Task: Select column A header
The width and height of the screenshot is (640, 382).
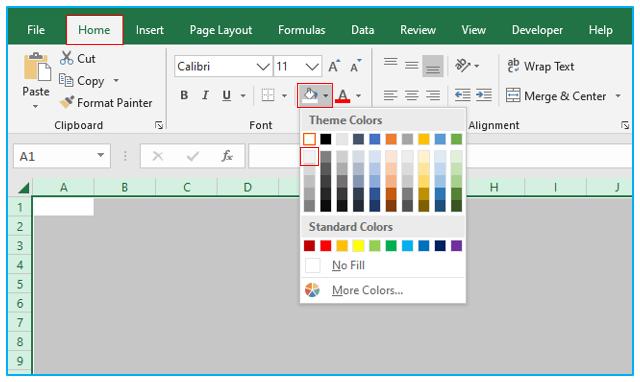Action: click(64, 187)
